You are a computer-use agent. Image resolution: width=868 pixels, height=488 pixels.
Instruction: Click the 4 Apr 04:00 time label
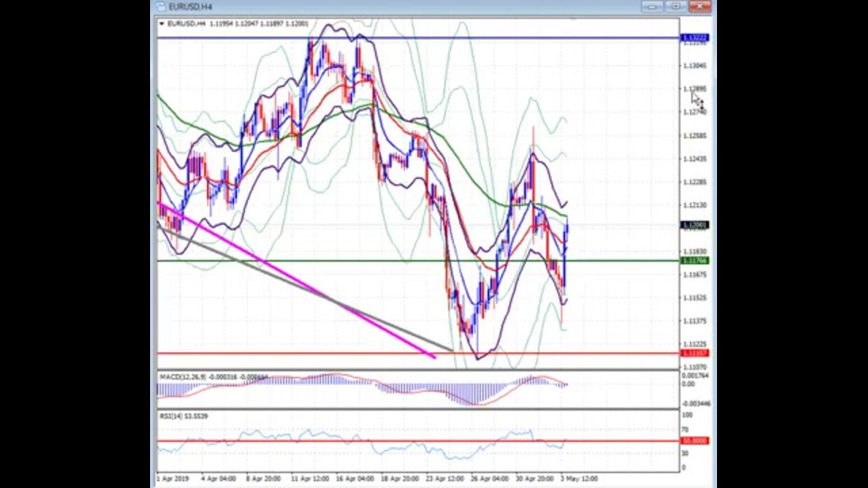pos(218,479)
